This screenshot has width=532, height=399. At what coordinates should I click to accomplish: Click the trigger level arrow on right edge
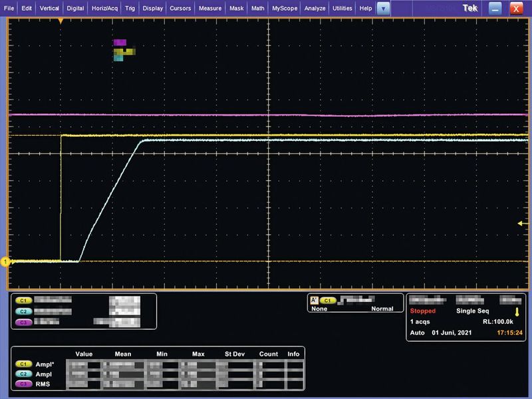coord(522,223)
